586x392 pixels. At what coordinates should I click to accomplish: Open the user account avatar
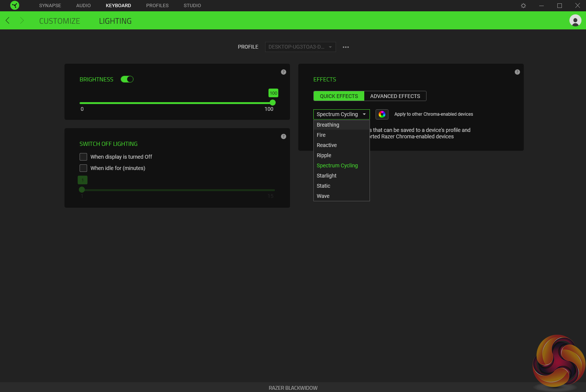pyautogui.click(x=575, y=21)
